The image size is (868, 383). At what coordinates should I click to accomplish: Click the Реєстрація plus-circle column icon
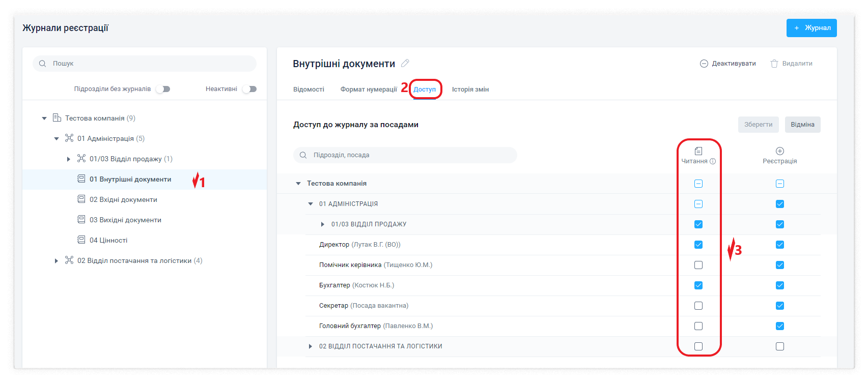coord(779,151)
